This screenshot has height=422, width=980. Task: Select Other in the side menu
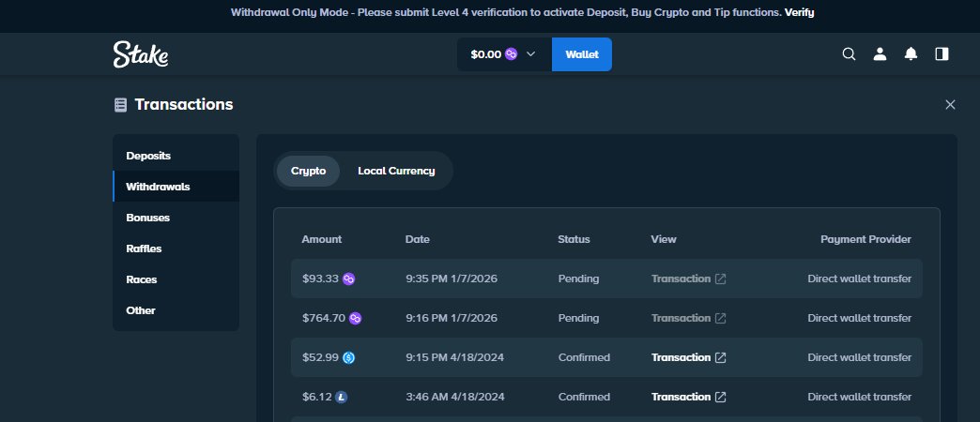click(x=176, y=310)
